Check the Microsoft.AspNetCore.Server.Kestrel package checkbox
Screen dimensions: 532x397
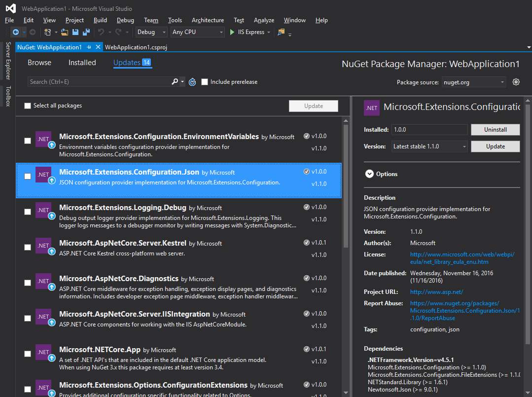(x=28, y=247)
